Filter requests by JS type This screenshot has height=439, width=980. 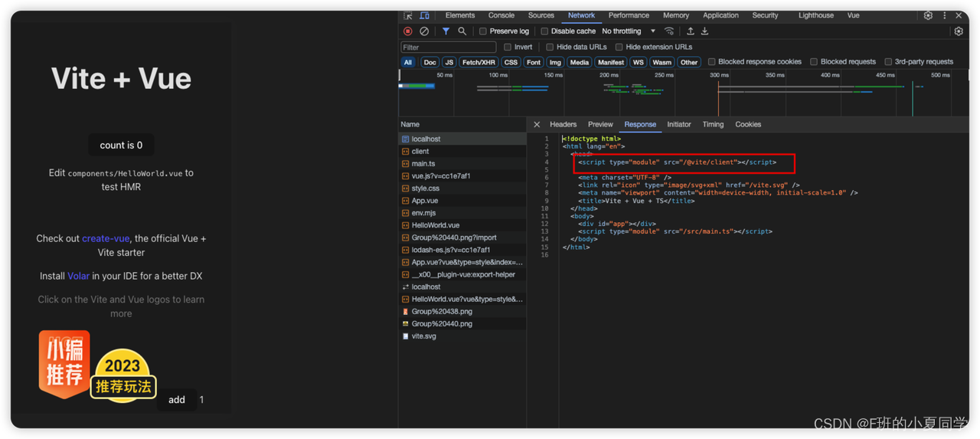click(449, 62)
